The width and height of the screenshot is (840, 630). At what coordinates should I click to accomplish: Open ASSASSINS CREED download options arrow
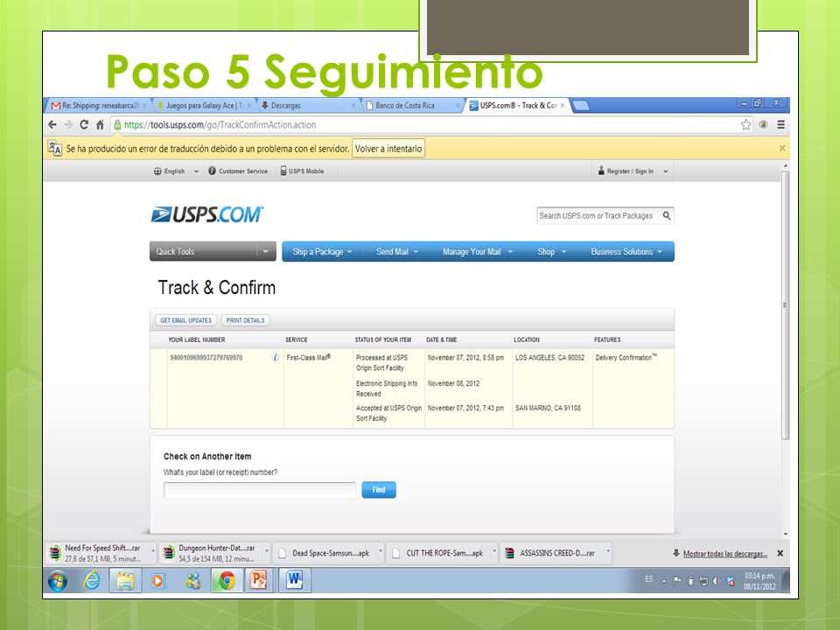coord(608,550)
